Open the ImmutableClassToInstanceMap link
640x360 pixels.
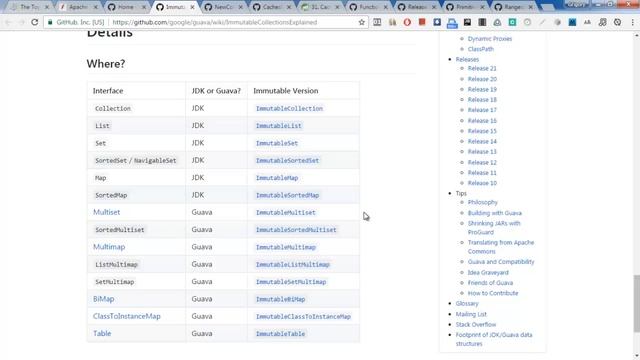tap(303, 317)
